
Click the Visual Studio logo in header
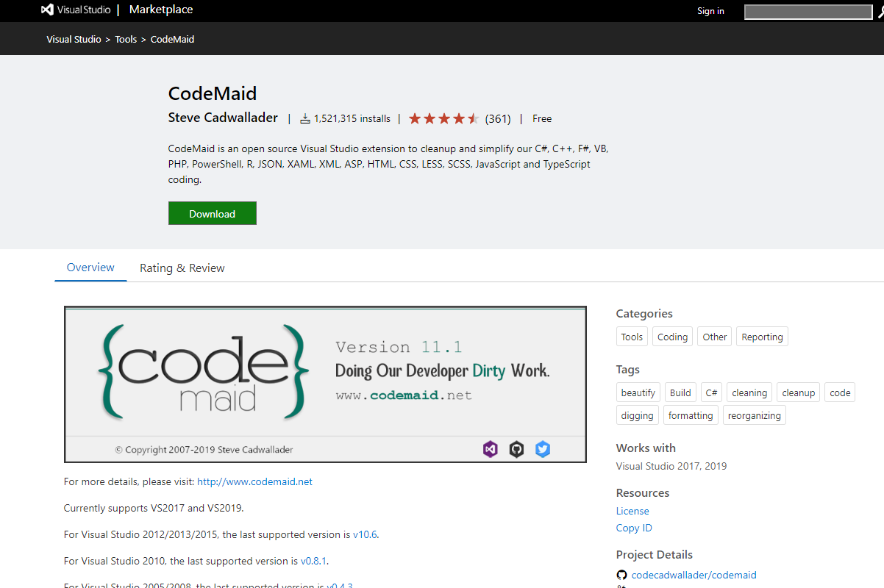click(x=75, y=10)
